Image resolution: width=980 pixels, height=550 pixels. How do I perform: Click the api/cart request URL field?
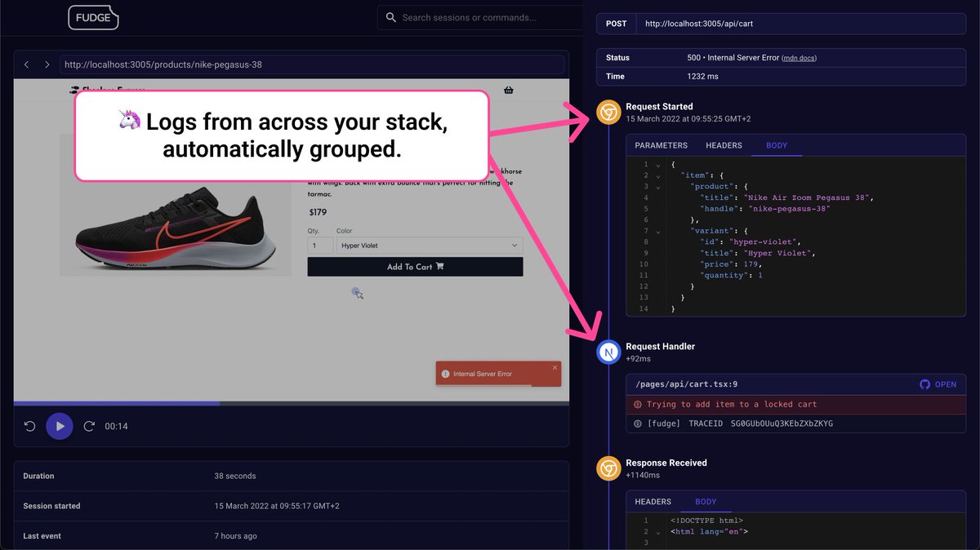click(x=801, y=24)
